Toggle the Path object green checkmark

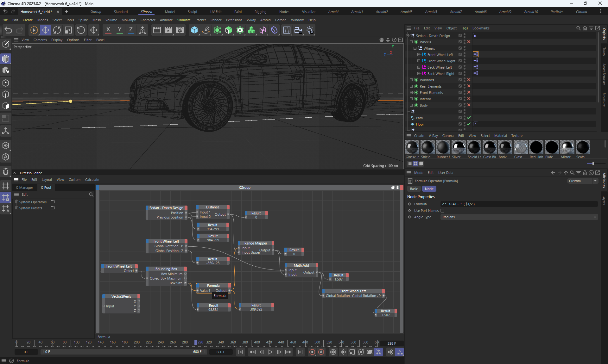tap(469, 118)
